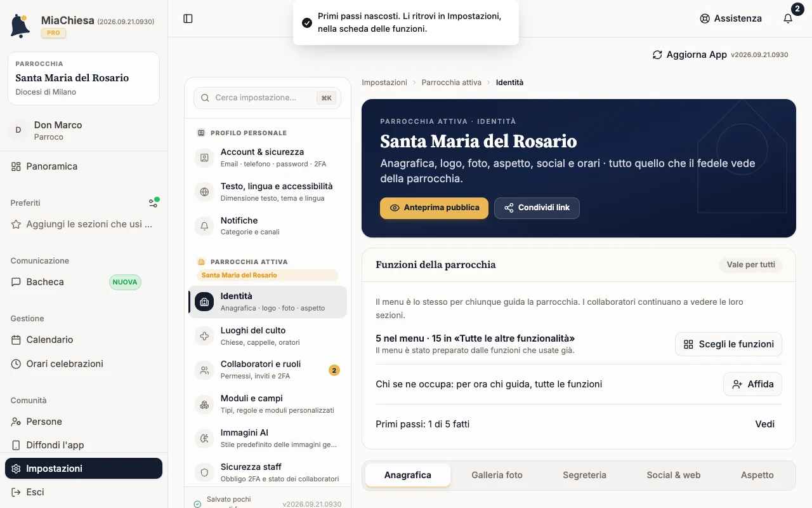Click the Persone users icon
812x508 pixels.
pos(16,422)
